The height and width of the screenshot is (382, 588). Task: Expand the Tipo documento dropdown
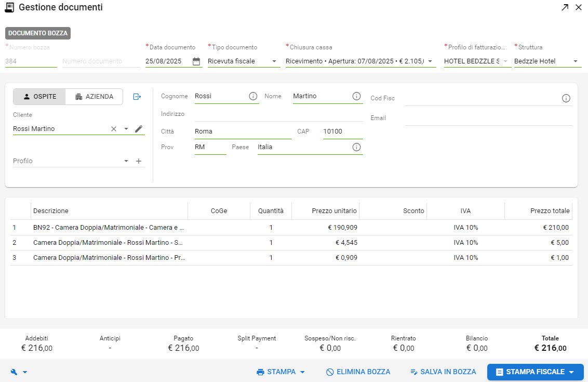[x=274, y=61]
